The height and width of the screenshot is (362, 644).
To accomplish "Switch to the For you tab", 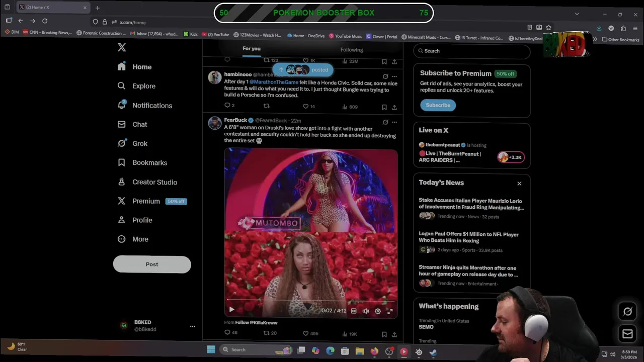I will (252, 49).
